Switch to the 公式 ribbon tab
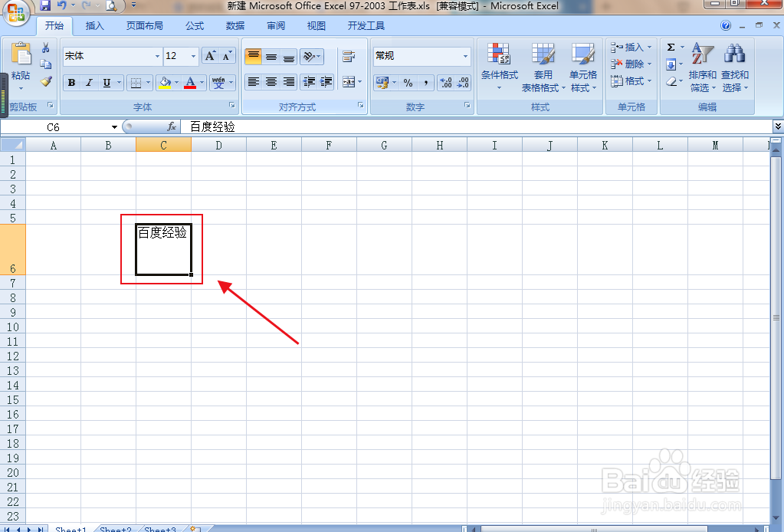 (195, 25)
